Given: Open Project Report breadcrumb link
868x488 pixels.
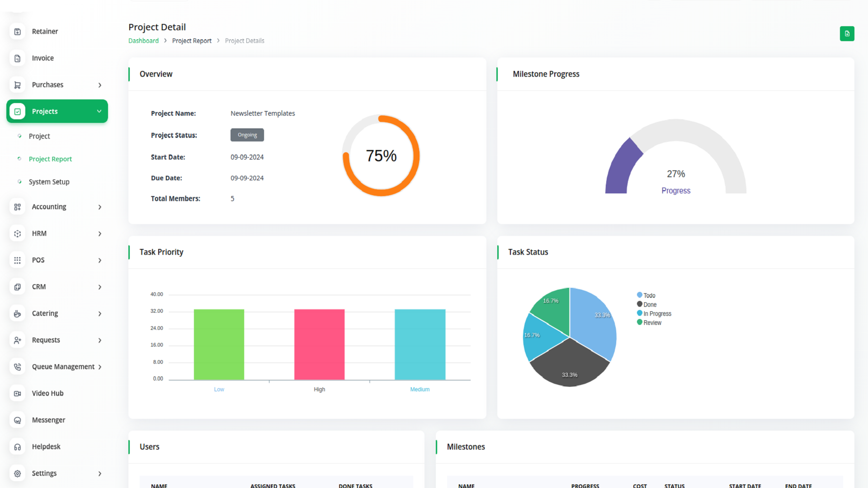Looking at the screenshot, I should click(x=192, y=41).
